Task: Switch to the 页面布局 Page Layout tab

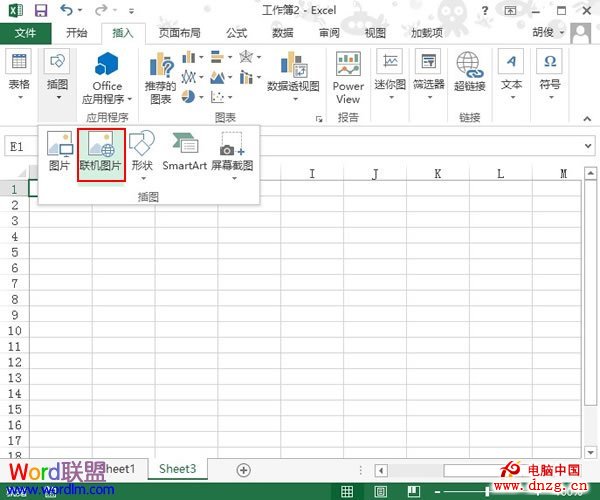Action: coord(179,33)
